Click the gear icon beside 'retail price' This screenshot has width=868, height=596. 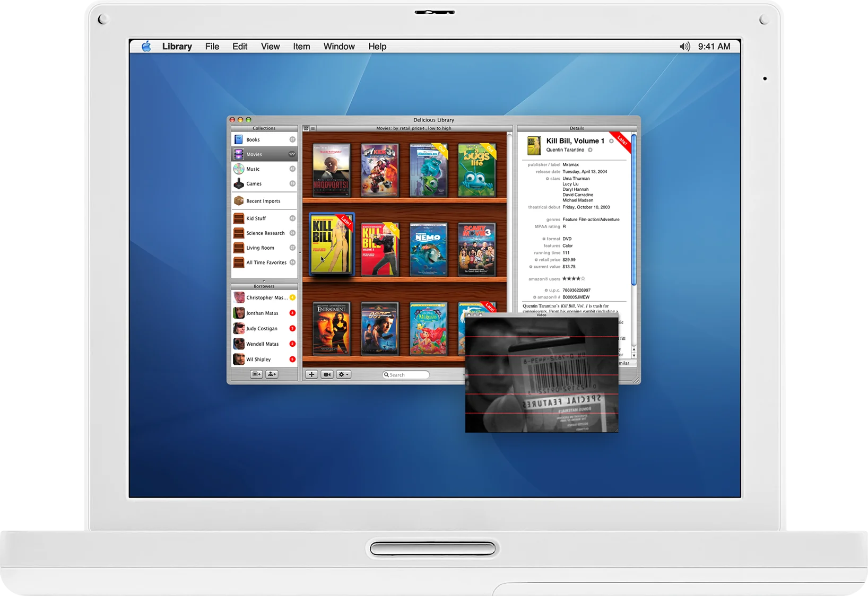(536, 260)
